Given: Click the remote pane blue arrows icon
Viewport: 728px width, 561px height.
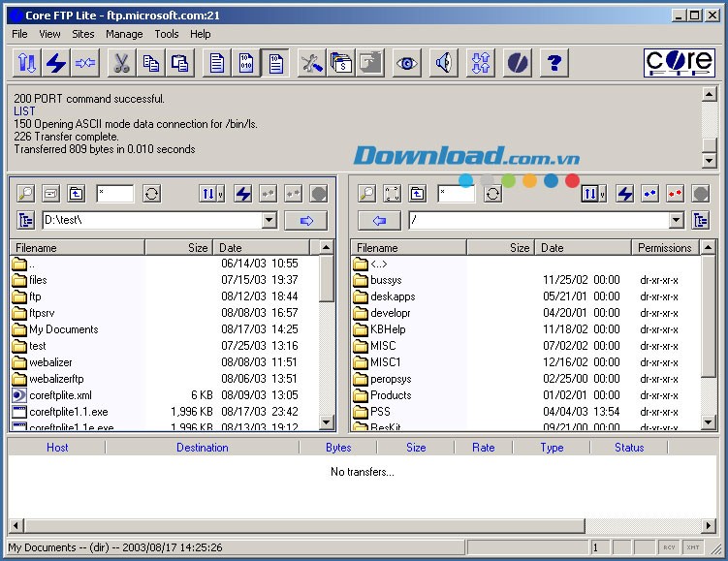Looking at the screenshot, I should (x=650, y=194).
